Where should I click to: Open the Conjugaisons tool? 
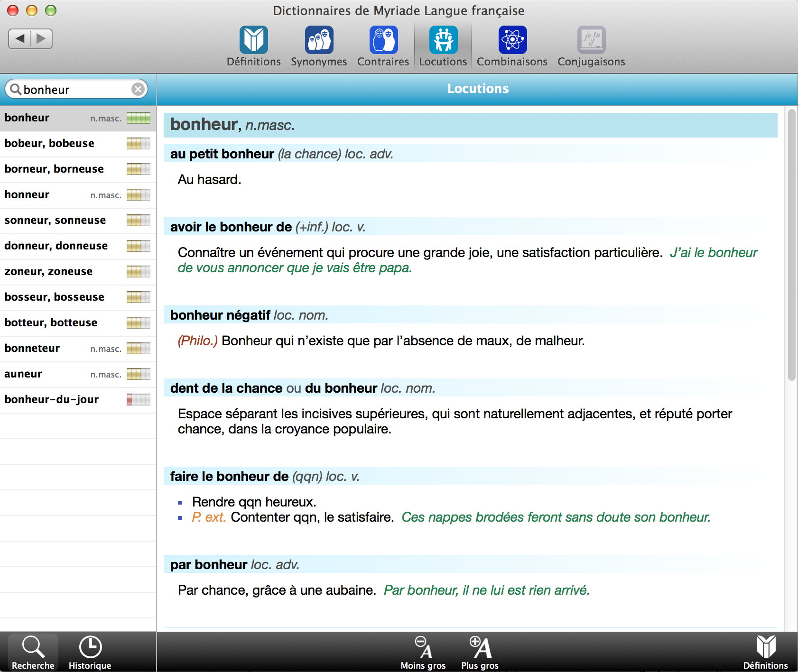(x=591, y=46)
